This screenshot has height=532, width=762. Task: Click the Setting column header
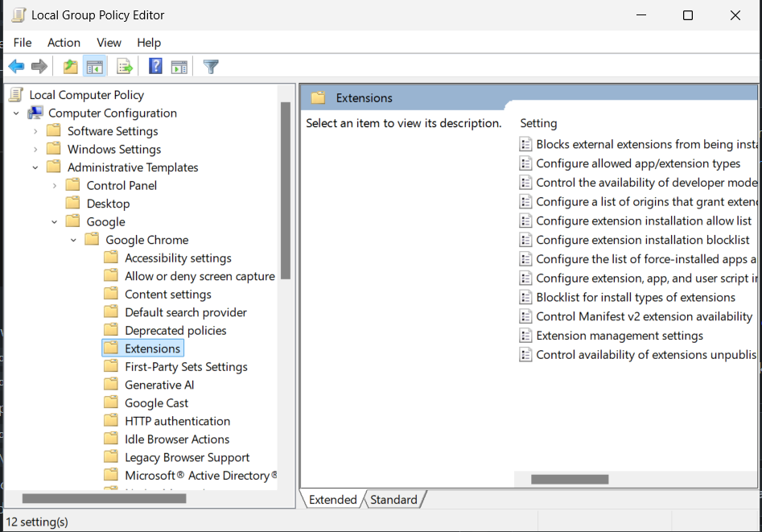click(538, 123)
